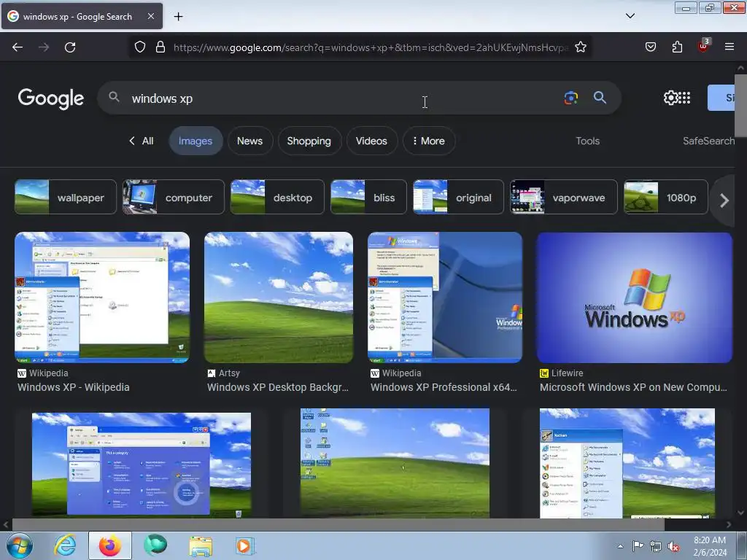Viewport: 747px width, 560px height.
Task: Open 'Microsoft Windows XP on New Compu...' link
Action: pyautogui.click(x=634, y=387)
